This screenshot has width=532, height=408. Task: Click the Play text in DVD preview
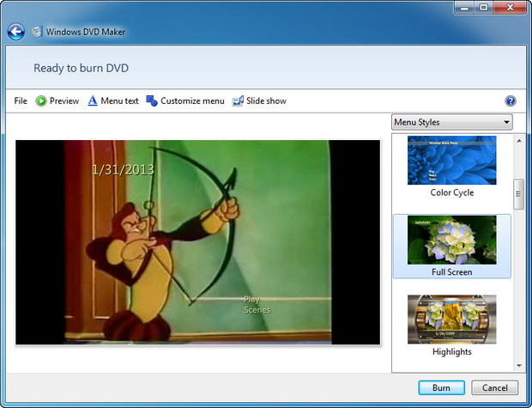252,300
